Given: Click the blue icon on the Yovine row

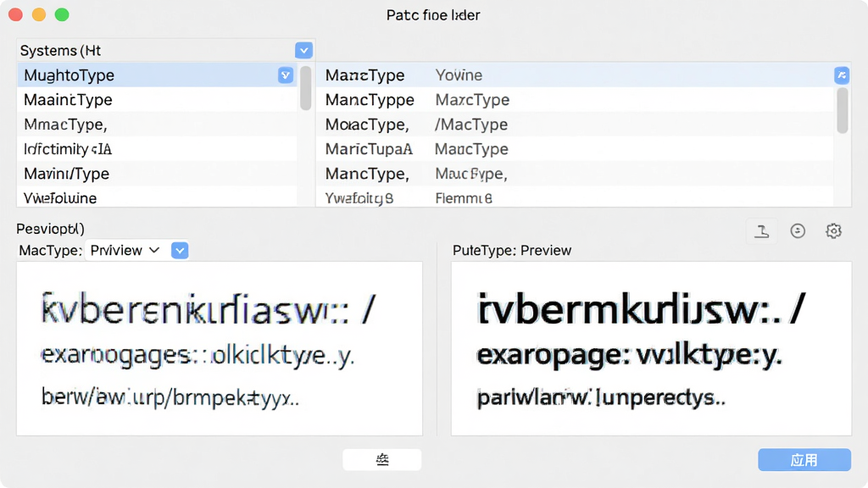Looking at the screenshot, I should point(842,75).
